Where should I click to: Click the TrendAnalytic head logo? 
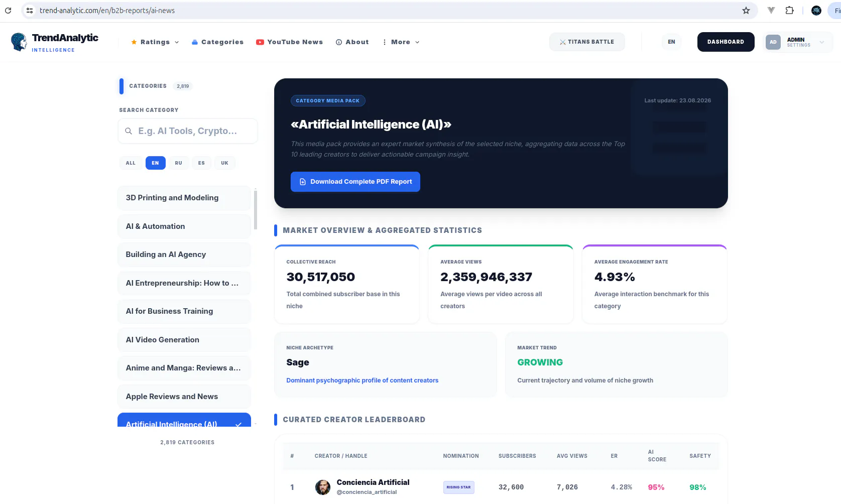[x=19, y=42]
